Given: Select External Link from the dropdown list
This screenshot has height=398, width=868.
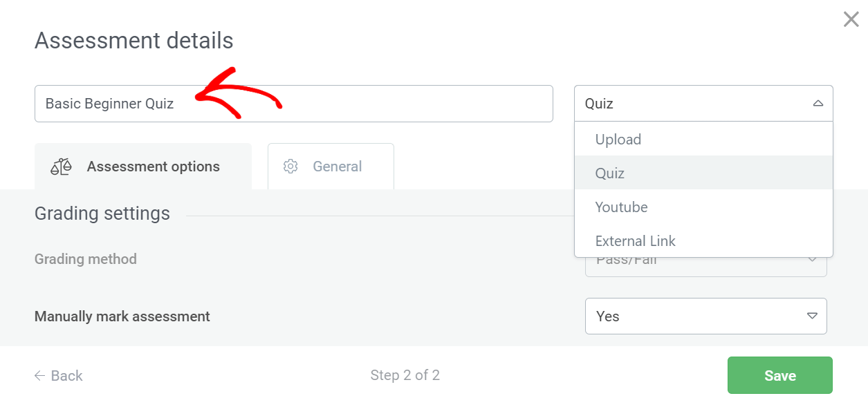Looking at the screenshot, I should pyautogui.click(x=635, y=241).
